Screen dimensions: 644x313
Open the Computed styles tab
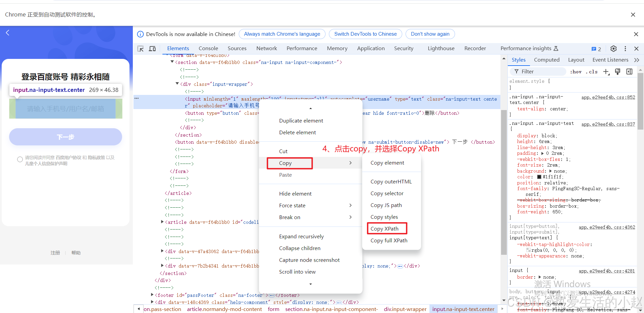tap(546, 60)
